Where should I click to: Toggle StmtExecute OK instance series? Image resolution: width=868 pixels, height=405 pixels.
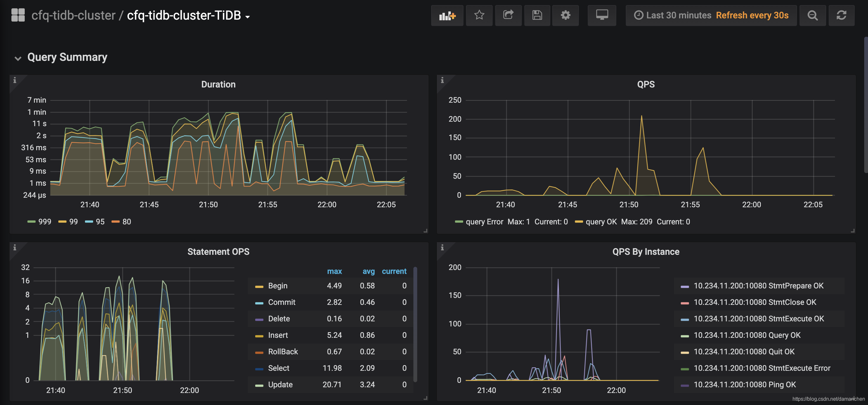pos(759,319)
